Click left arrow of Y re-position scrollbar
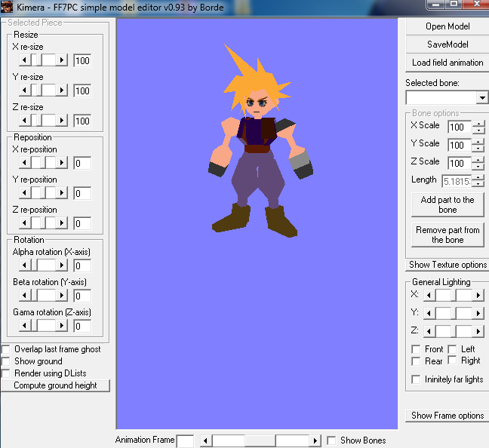Viewport: 489px width, 448px height. click(25, 192)
